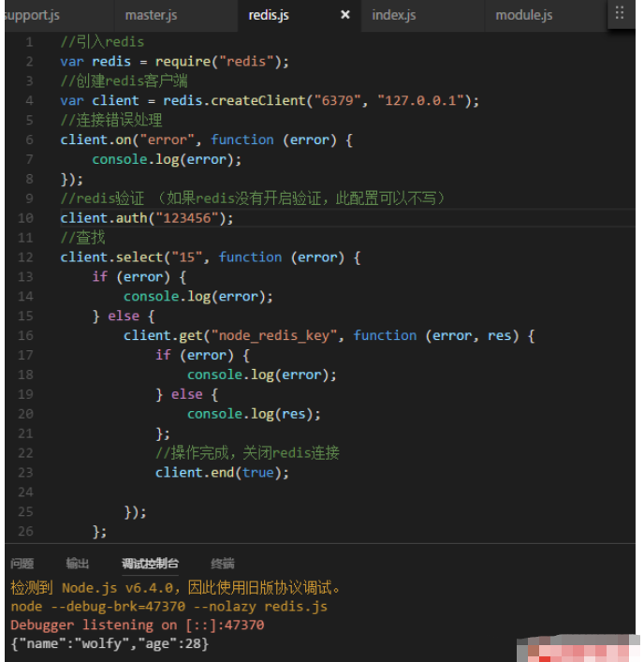Click the //查找 comment on line 11

[82, 238]
